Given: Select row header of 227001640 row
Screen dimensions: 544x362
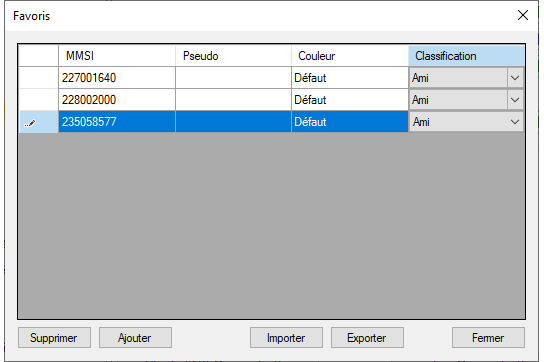Looking at the screenshot, I should click(x=39, y=78).
